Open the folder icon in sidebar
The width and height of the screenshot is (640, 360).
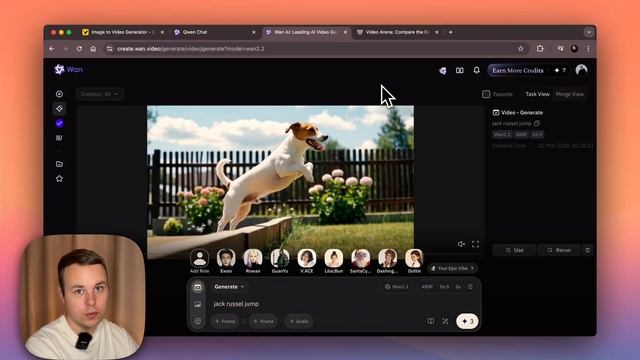(59, 164)
